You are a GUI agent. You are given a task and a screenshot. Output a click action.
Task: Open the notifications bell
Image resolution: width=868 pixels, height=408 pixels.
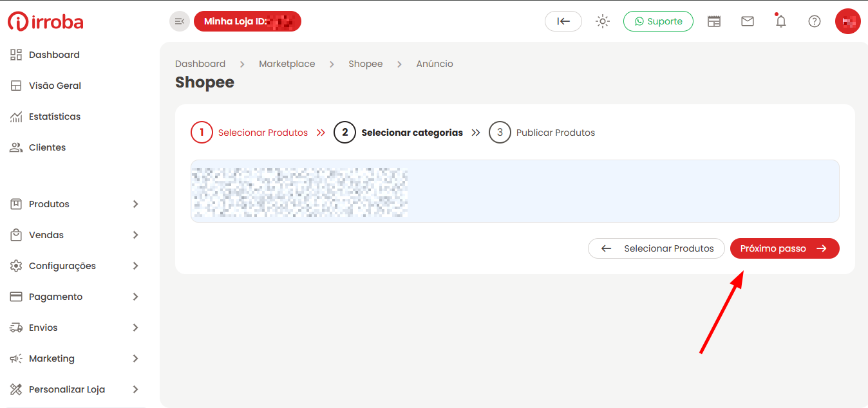781,21
